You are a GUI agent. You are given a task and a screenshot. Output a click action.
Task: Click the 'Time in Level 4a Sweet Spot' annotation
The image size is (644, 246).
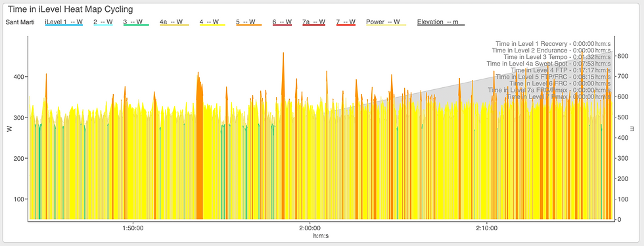(x=548, y=64)
